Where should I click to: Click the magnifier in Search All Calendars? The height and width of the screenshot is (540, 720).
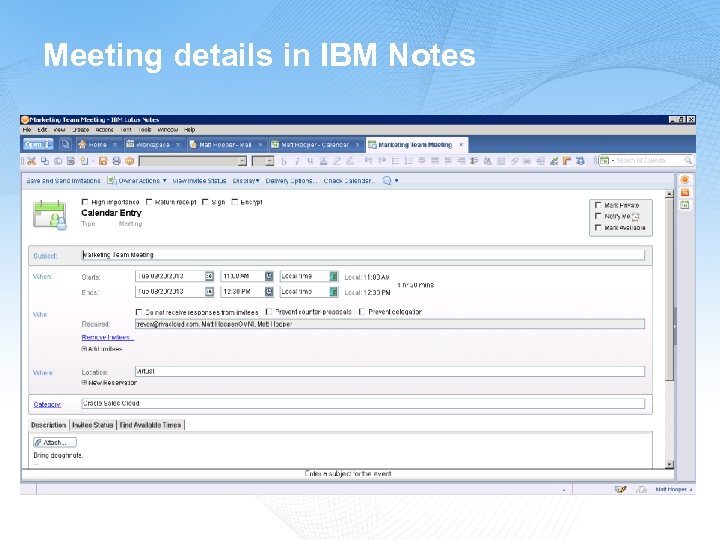pyautogui.click(x=688, y=160)
